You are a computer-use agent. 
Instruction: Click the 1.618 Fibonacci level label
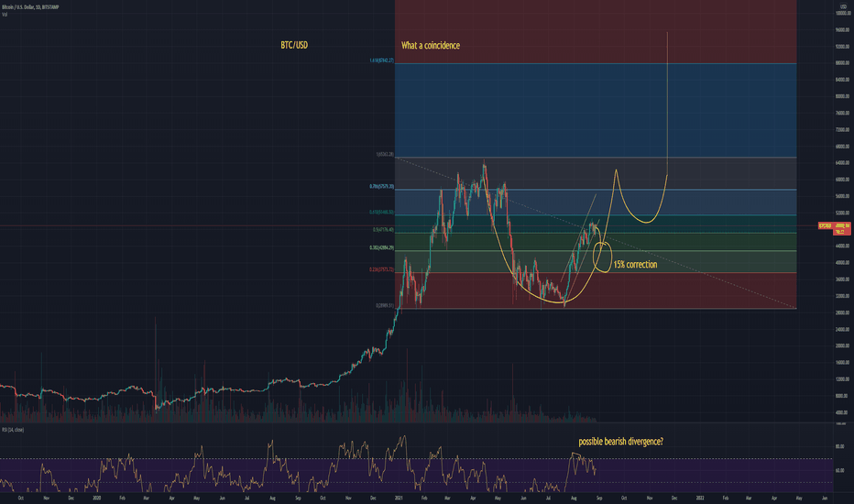pyautogui.click(x=381, y=60)
